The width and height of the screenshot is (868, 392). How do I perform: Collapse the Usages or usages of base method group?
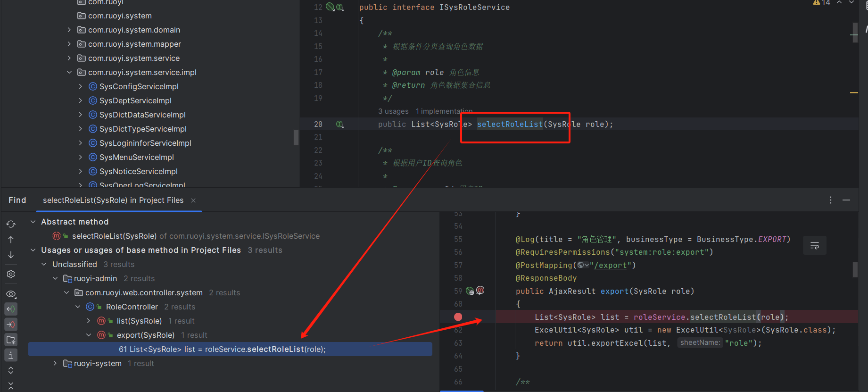[x=33, y=250]
